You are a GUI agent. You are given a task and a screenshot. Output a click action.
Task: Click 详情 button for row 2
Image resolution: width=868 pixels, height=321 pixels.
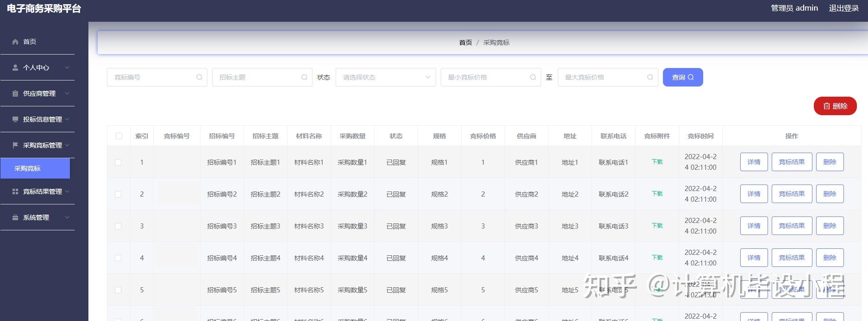pyautogui.click(x=754, y=194)
